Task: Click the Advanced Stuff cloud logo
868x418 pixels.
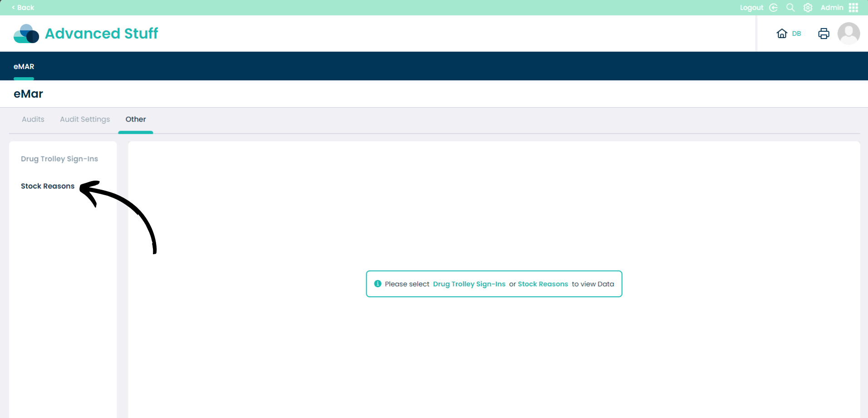Action: pyautogui.click(x=26, y=34)
